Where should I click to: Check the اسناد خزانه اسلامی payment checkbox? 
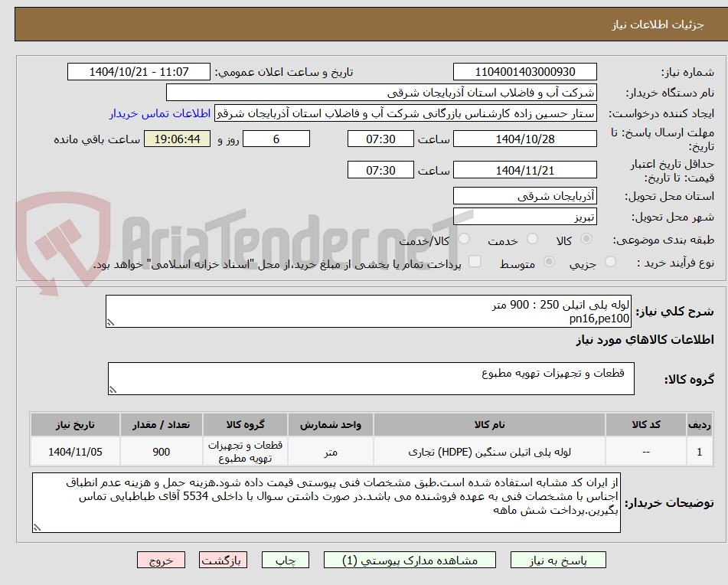[475, 262]
